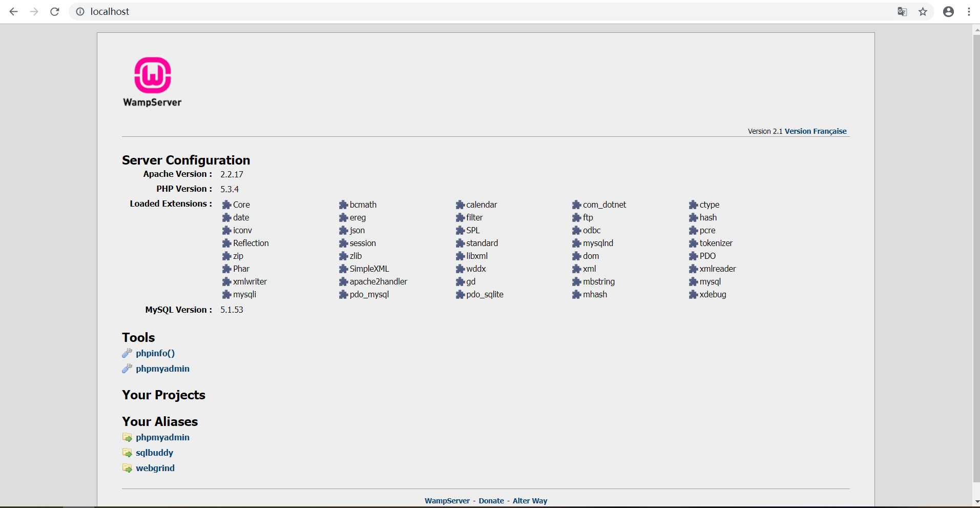This screenshot has height=508, width=980.
Task: Click the apache2handler extension name
Action: coord(379,281)
